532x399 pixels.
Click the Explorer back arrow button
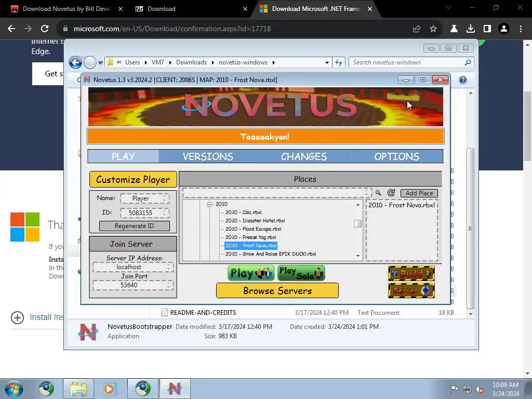click(75, 62)
